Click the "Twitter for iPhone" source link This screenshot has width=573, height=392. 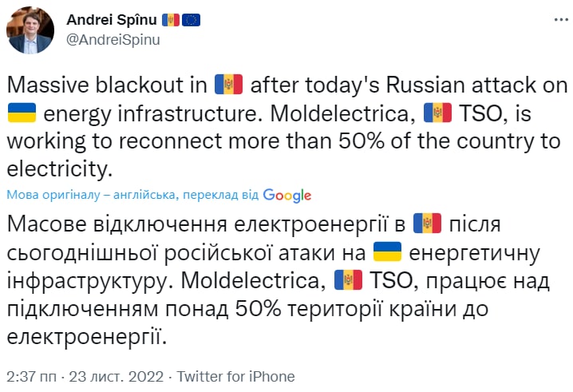coord(235,377)
